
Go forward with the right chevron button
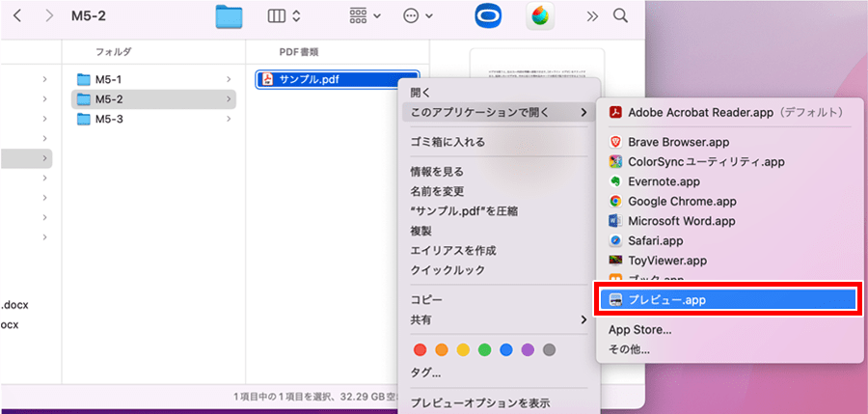pyautogui.click(x=49, y=16)
